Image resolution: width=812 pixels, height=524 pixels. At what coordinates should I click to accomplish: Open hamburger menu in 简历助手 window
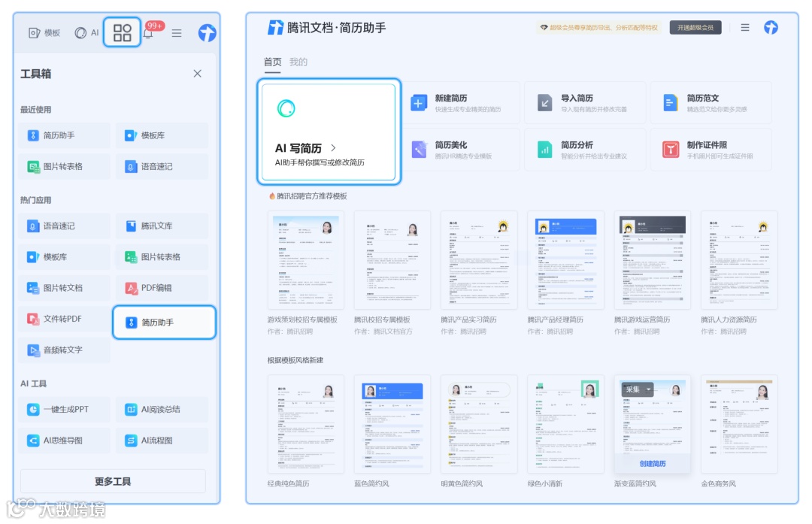pos(745,28)
